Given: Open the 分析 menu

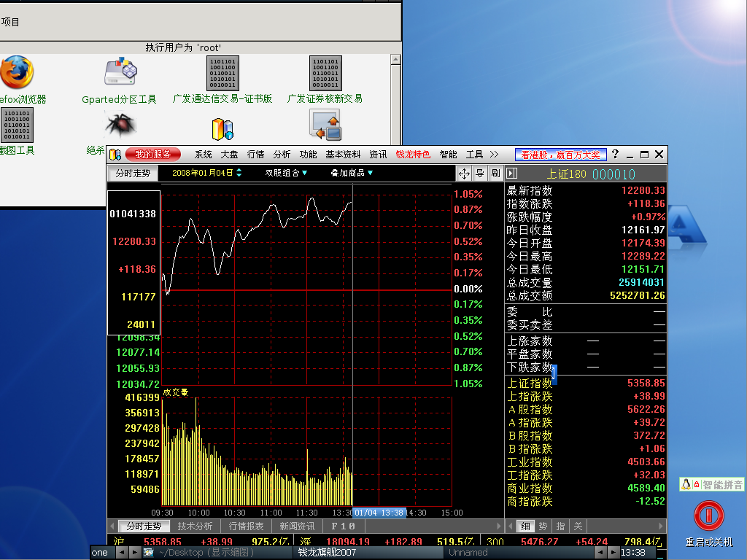Looking at the screenshot, I should pyautogui.click(x=282, y=155).
